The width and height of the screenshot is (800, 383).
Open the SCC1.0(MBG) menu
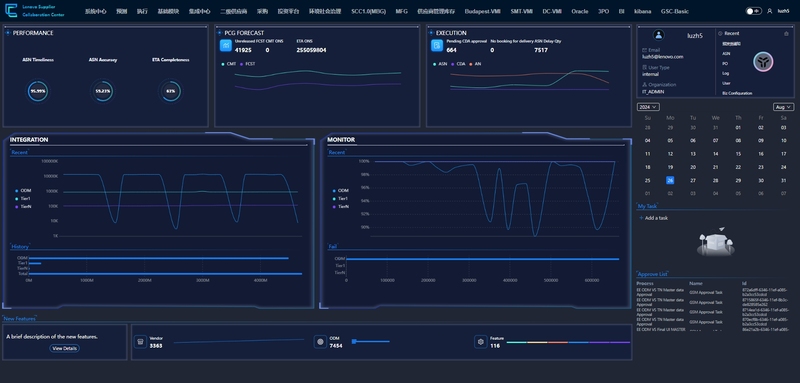pyautogui.click(x=368, y=11)
